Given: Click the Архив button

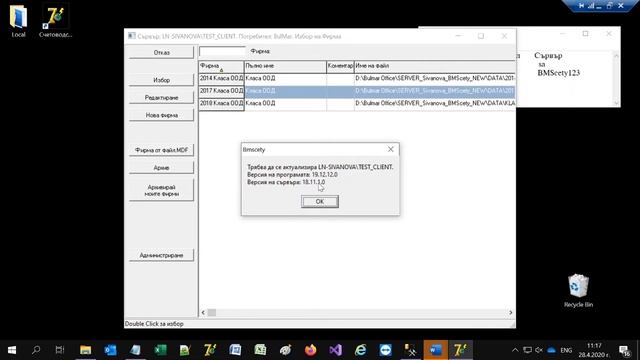Looking at the screenshot, I should tap(162, 168).
